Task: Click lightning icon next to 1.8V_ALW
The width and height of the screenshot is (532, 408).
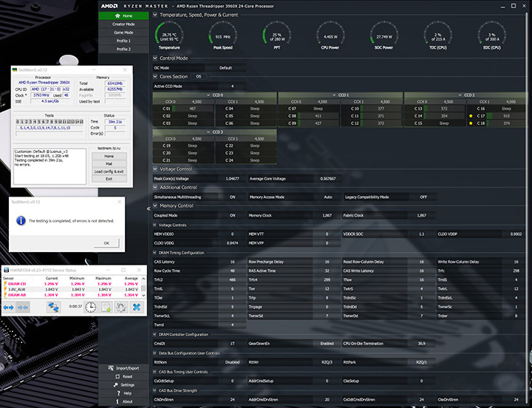Action: pos(5,289)
